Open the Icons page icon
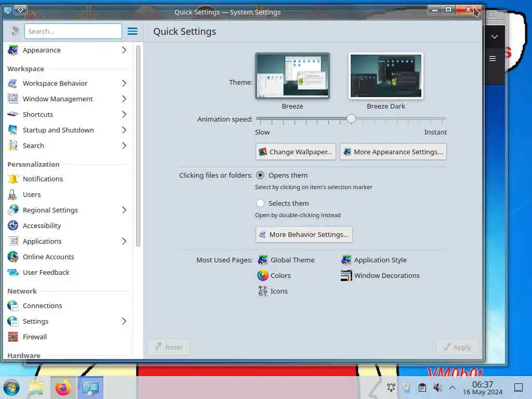The height and width of the screenshot is (399, 532). [262, 291]
